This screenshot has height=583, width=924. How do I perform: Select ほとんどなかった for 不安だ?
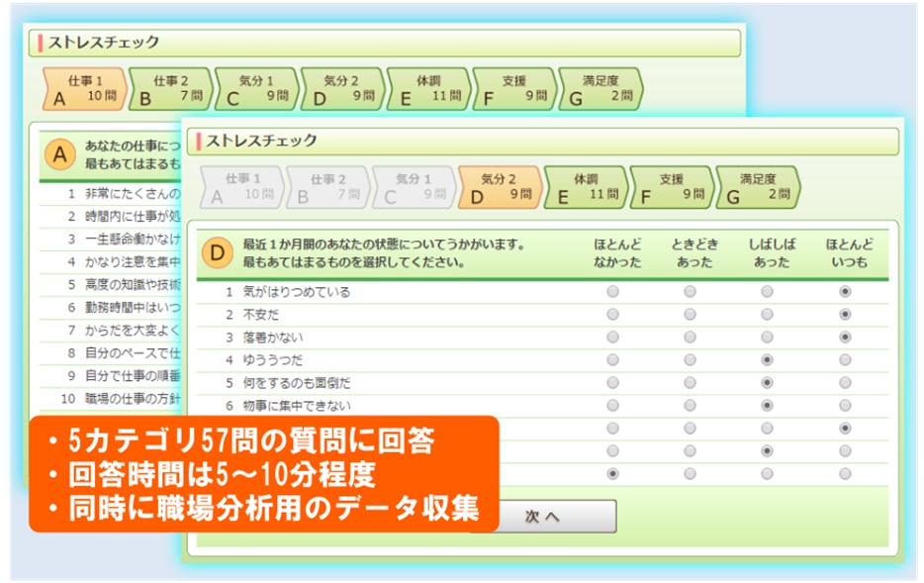coord(612,314)
